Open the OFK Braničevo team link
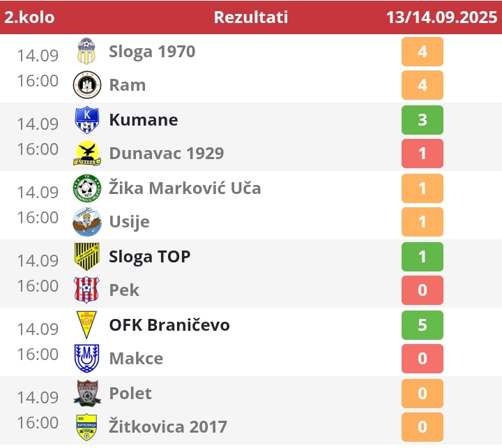Viewport: 502px width, 448px height. [169, 325]
